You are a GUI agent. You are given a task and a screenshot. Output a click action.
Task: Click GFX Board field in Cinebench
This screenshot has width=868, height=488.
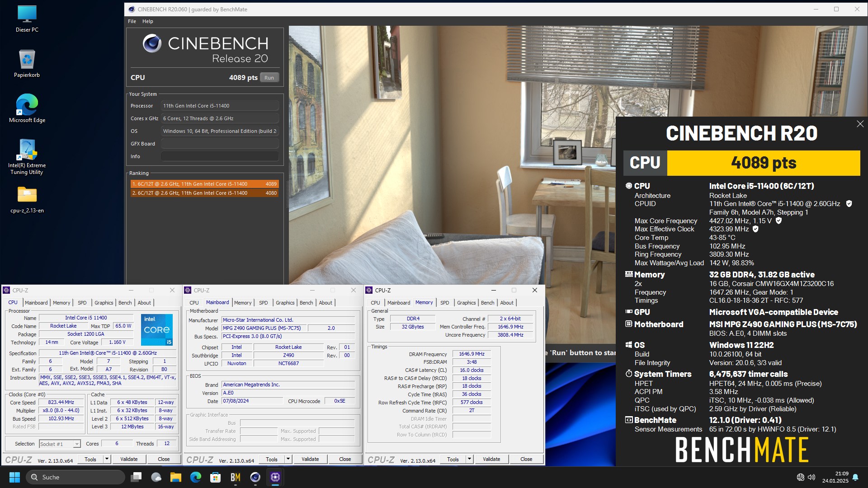pos(220,144)
